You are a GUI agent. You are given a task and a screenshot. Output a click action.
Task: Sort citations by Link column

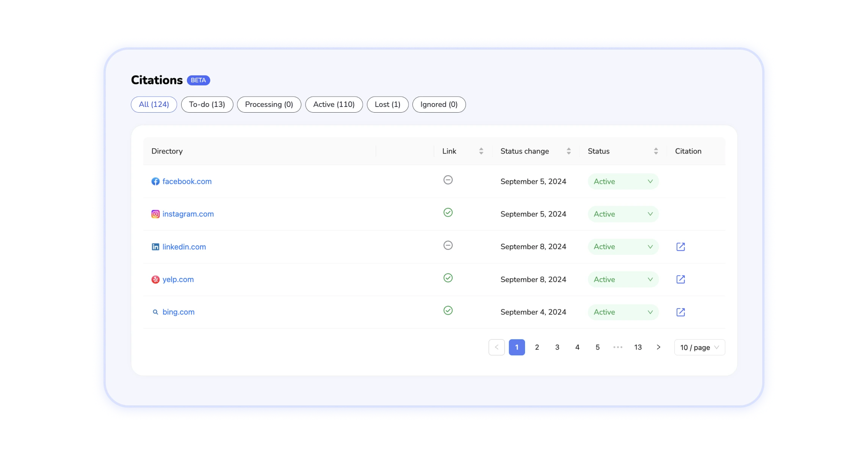tap(481, 151)
